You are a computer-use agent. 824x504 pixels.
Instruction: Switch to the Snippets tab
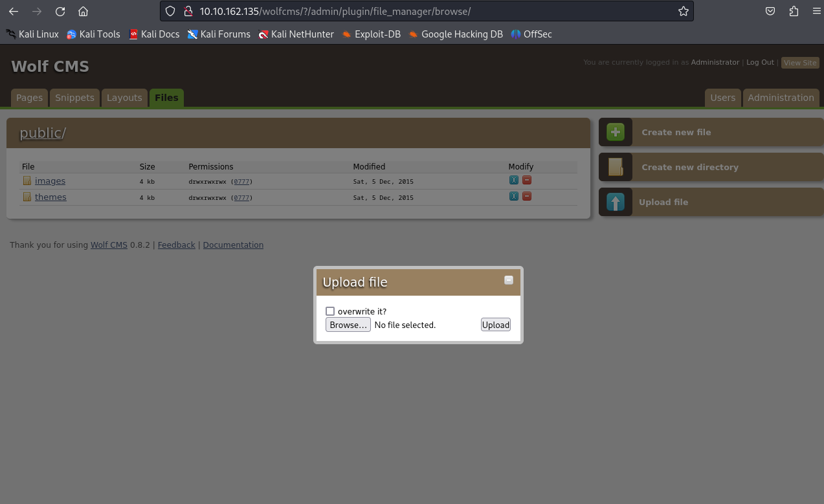tap(74, 98)
